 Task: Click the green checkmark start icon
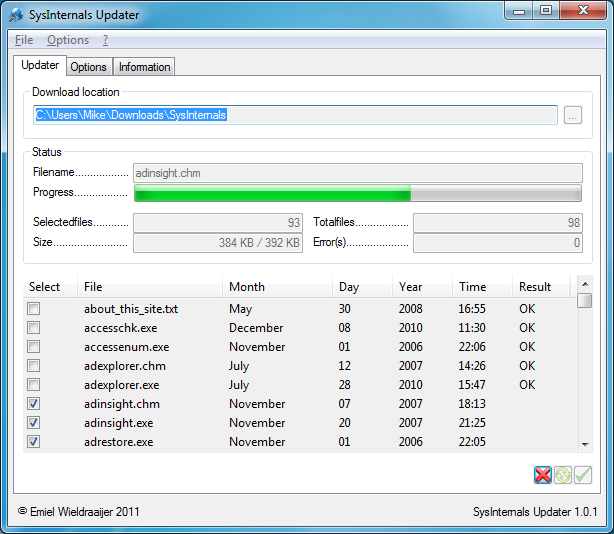[x=583, y=475]
